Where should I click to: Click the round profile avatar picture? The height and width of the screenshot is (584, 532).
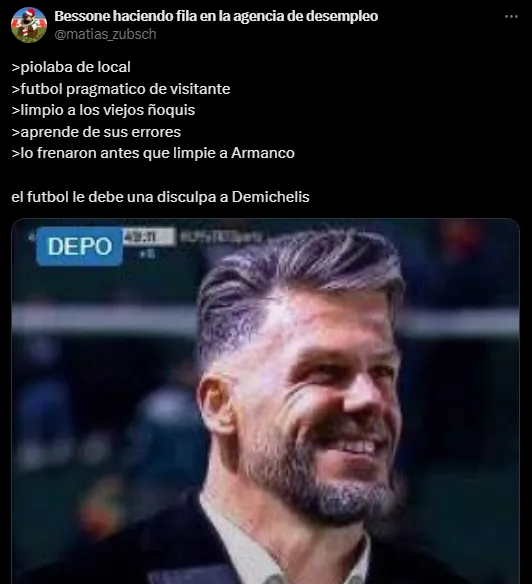tap(29, 25)
